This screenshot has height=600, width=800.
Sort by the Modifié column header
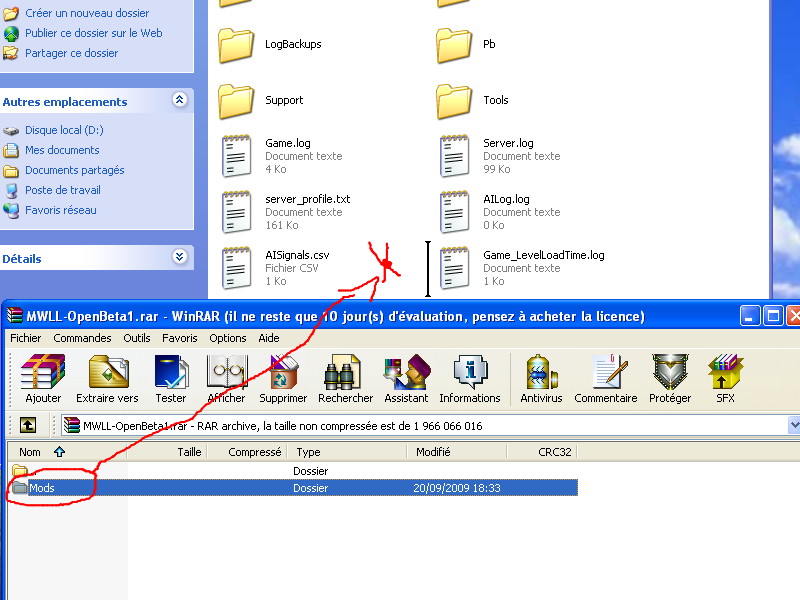click(x=457, y=452)
